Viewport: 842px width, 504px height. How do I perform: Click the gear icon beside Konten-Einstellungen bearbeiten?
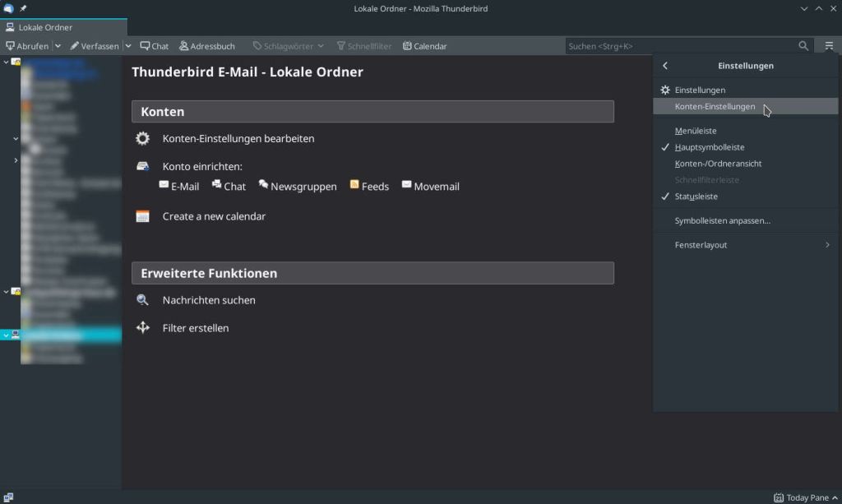click(x=142, y=138)
